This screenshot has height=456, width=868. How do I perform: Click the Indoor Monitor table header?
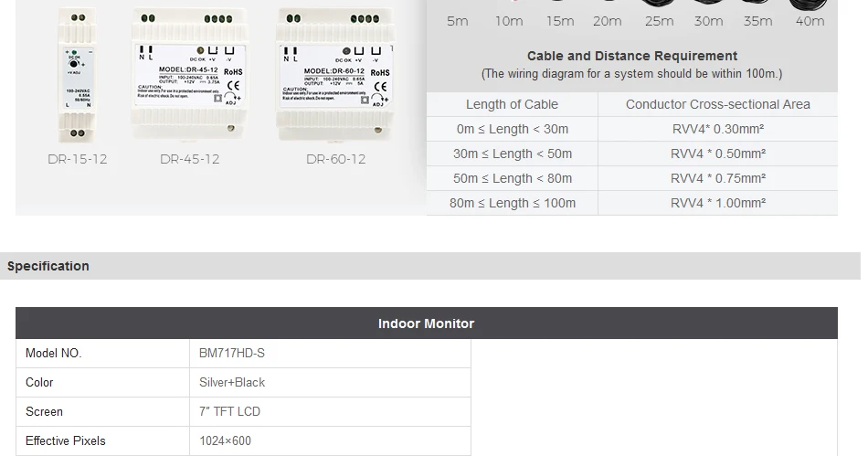click(x=427, y=323)
